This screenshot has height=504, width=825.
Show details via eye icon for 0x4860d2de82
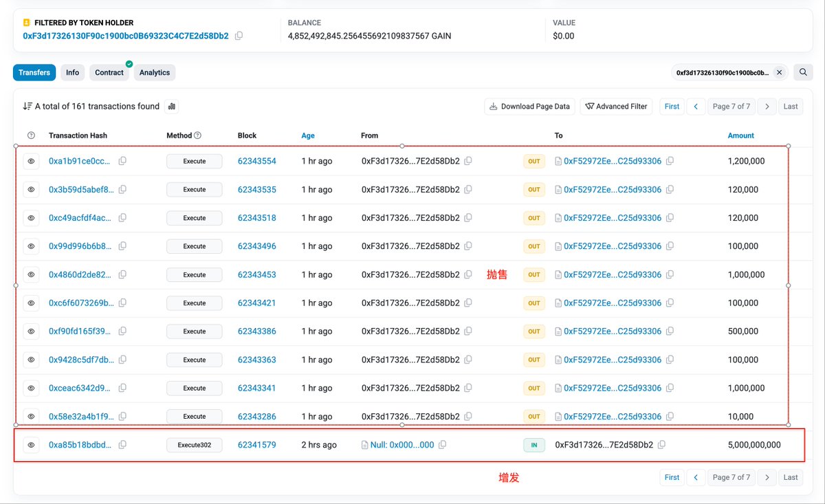pyautogui.click(x=31, y=274)
